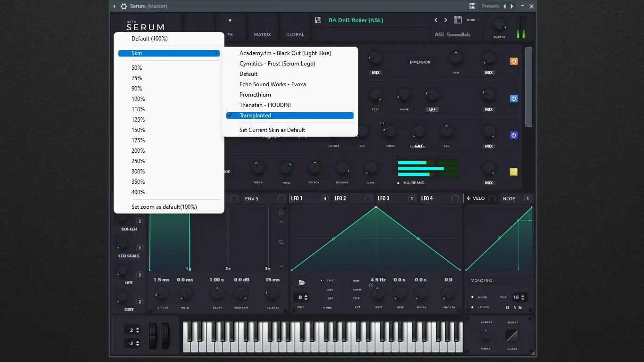Toggle MONO voicing

(479, 297)
